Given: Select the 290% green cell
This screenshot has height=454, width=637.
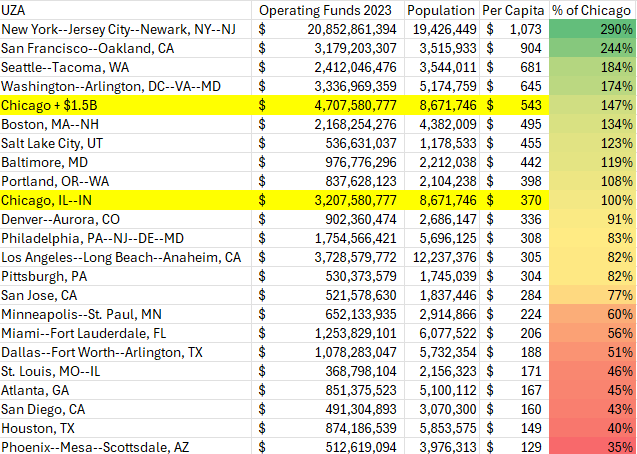Looking at the screenshot, I should (x=593, y=29).
